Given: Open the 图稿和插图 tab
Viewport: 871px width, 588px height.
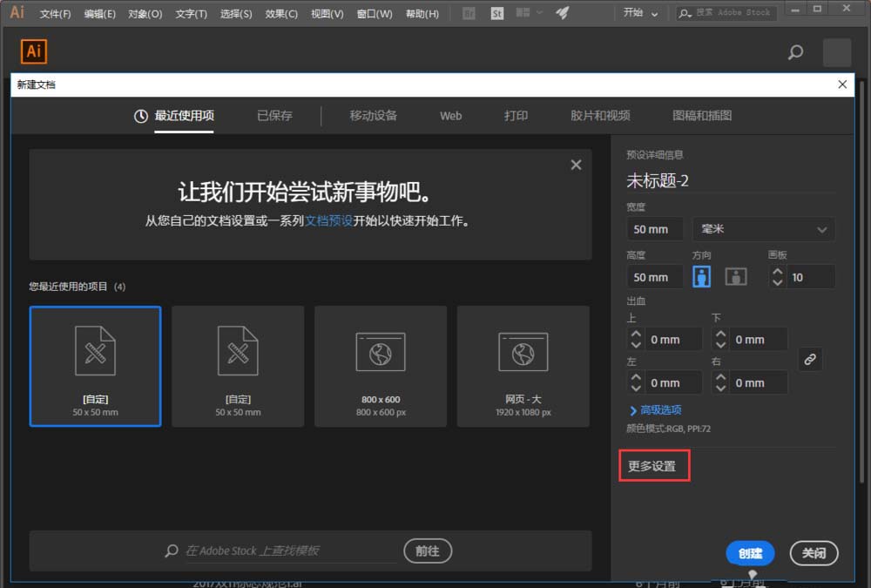Looking at the screenshot, I should tap(702, 116).
